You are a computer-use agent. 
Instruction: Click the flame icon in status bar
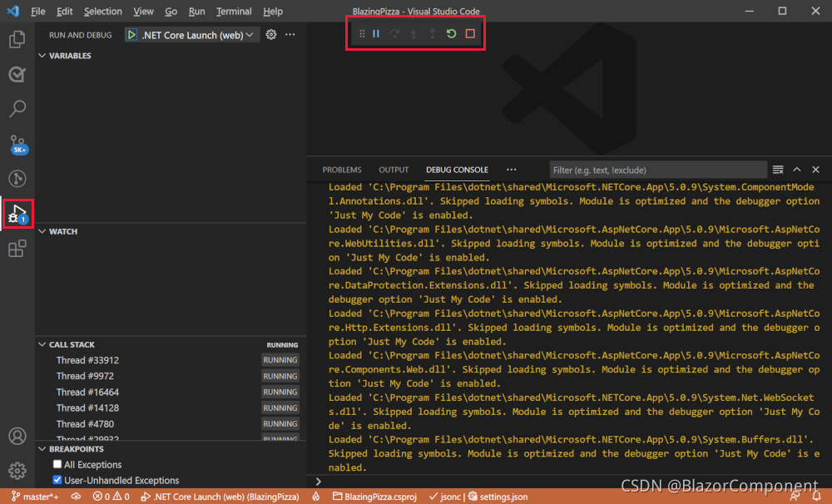(x=315, y=497)
